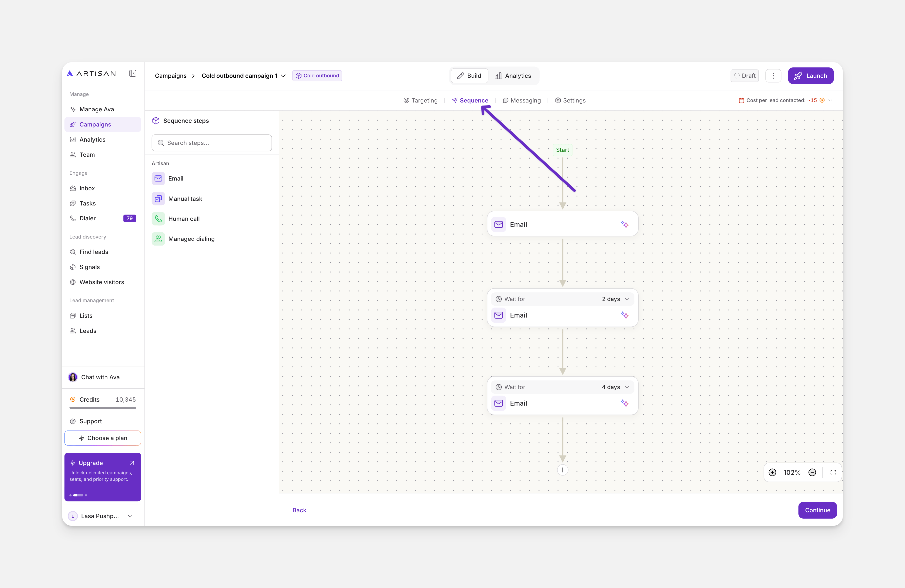
Task: Click the Upgrade banner arrow icon
Action: [x=132, y=463]
